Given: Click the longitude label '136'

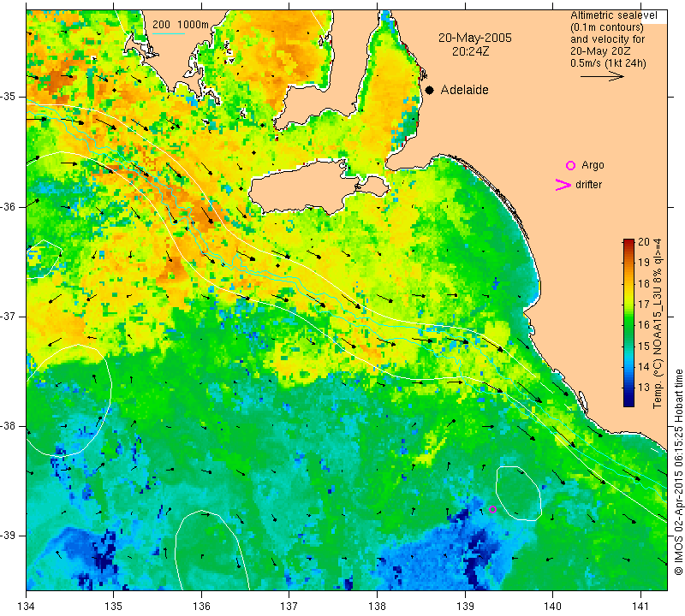Looking at the screenshot, I should [x=201, y=607].
